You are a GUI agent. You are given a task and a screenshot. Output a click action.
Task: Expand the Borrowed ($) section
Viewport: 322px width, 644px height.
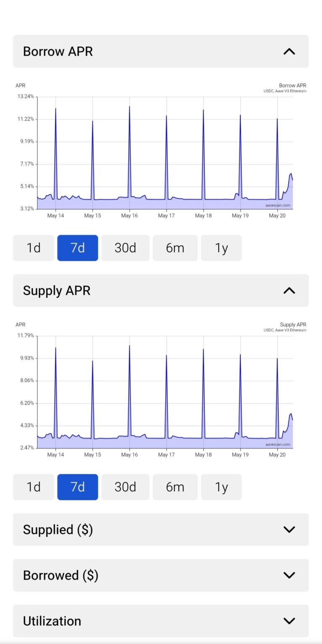coord(161,575)
